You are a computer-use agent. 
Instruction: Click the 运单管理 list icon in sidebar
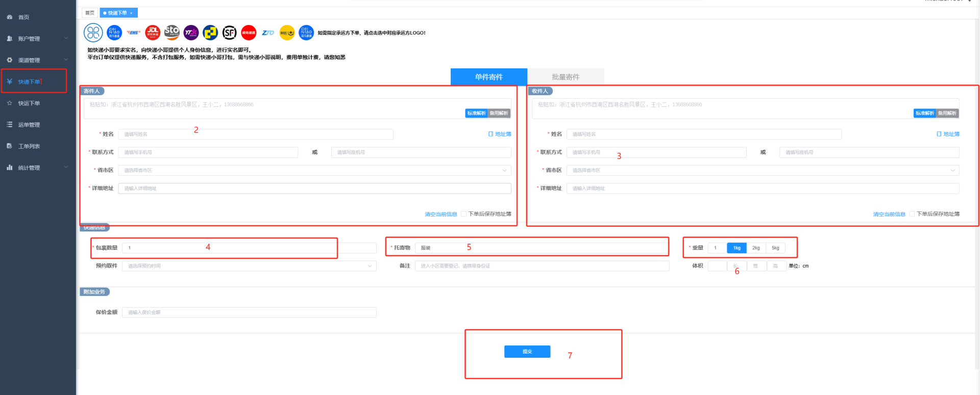point(10,125)
